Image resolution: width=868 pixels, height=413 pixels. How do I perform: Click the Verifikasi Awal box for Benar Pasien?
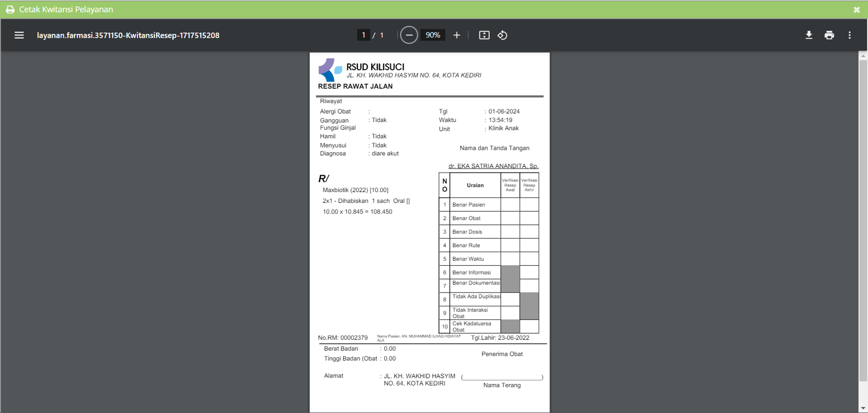click(x=510, y=205)
